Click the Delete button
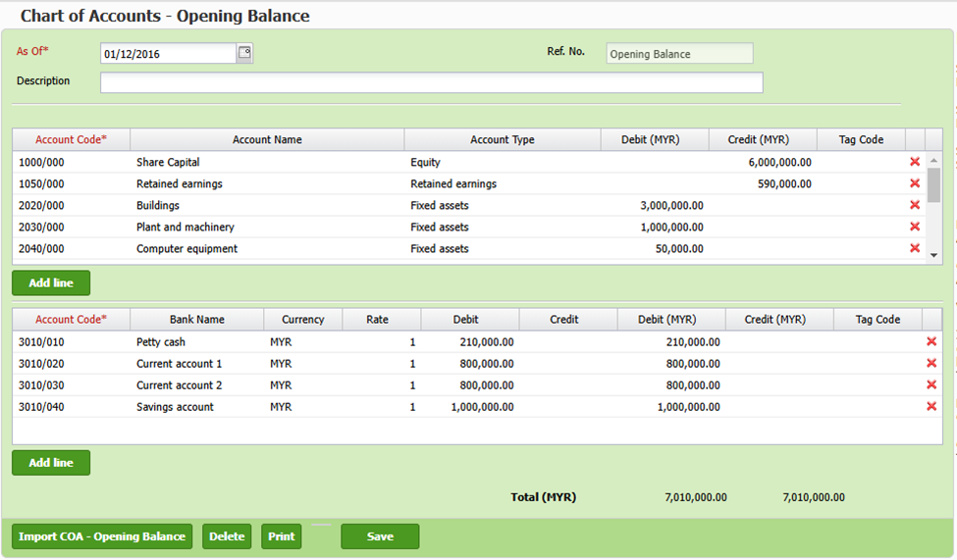957x560 pixels. click(x=227, y=536)
